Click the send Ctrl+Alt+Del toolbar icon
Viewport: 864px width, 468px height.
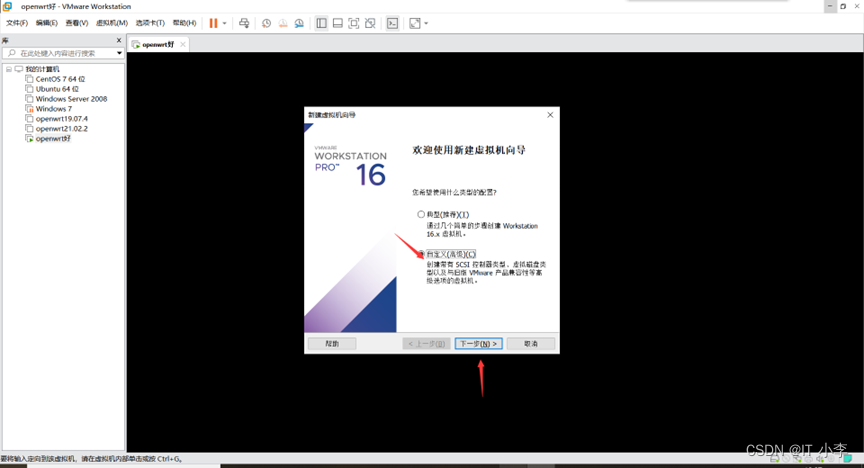pos(244,22)
